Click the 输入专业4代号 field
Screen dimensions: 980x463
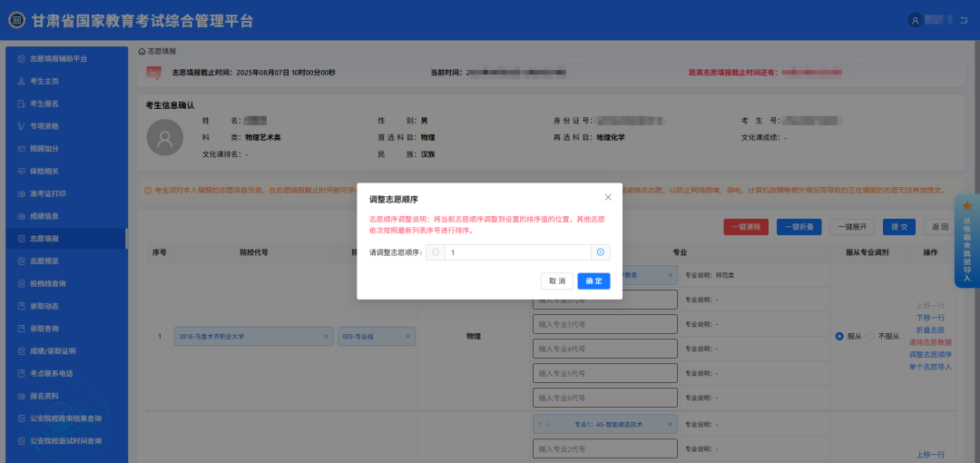[605, 349]
